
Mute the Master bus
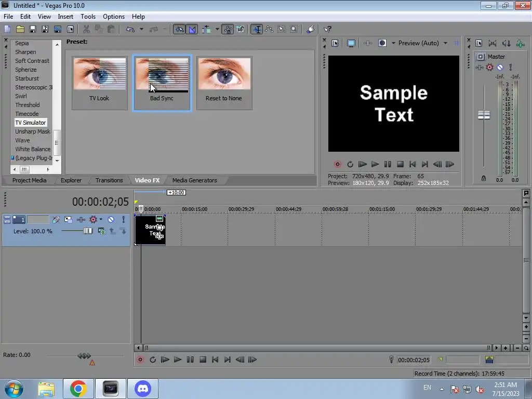point(500,67)
